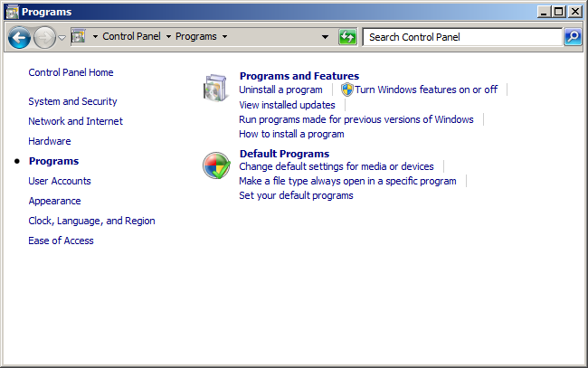Select the Programs breadcrumb in address bar
The image size is (588, 368).
click(x=196, y=36)
